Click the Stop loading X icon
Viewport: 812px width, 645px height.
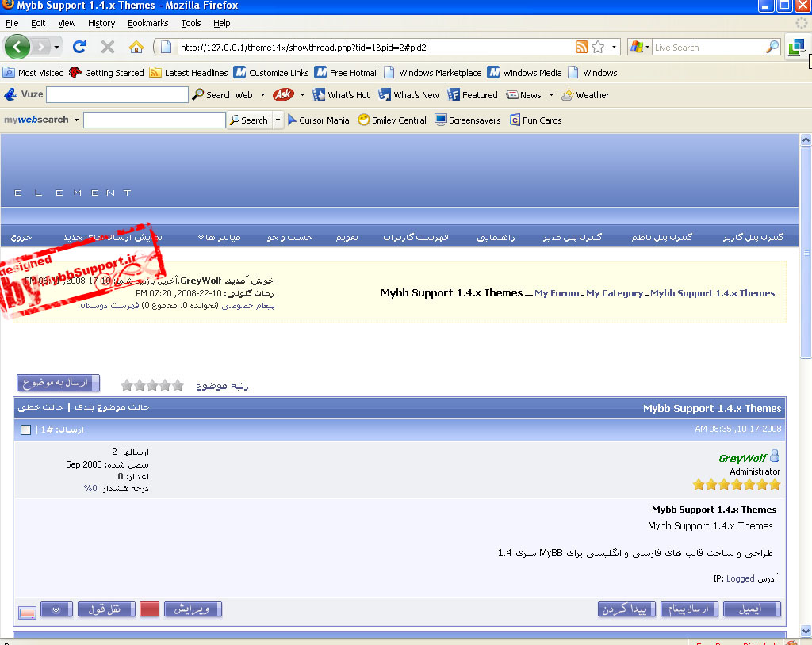[x=108, y=47]
